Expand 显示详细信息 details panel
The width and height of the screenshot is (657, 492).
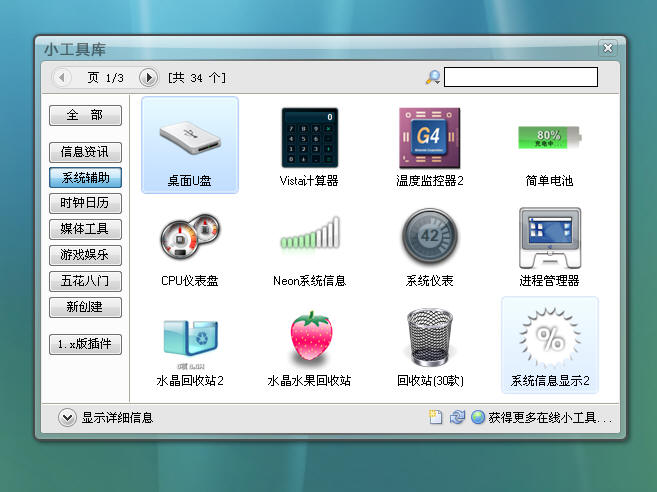pyautogui.click(x=67, y=418)
